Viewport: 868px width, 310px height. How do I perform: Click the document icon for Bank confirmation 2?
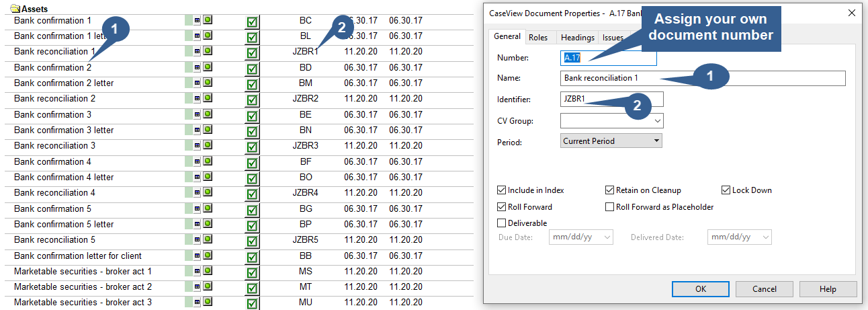click(x=198, y=67)
